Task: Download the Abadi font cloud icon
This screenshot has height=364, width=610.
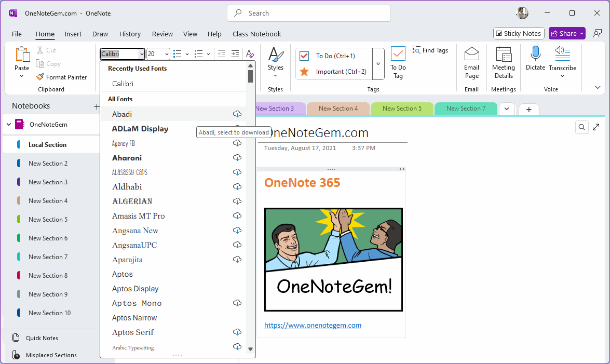Action: (237, 114)
